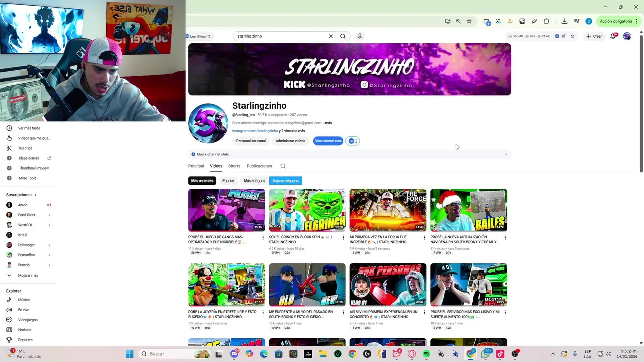Expand channel description with "...más"
Image resolution: width=644 pixels, height=362 pixels.
coord(328,123)
